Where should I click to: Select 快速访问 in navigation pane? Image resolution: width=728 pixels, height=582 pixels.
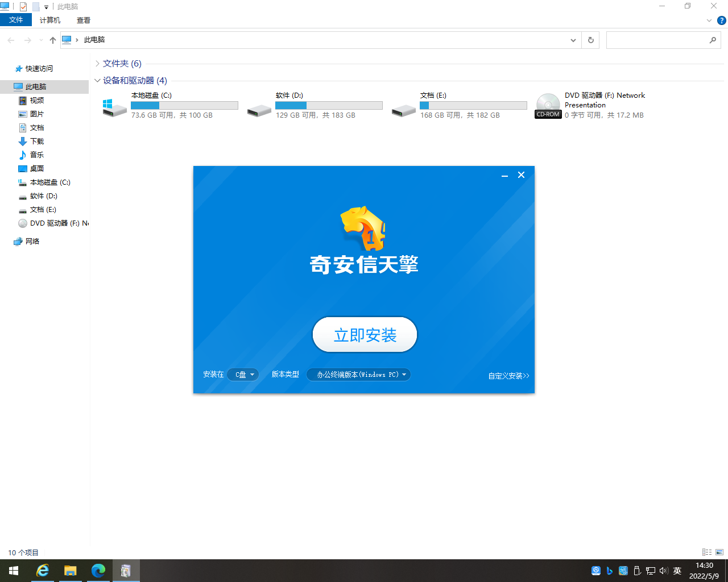(x=39, y=69)
